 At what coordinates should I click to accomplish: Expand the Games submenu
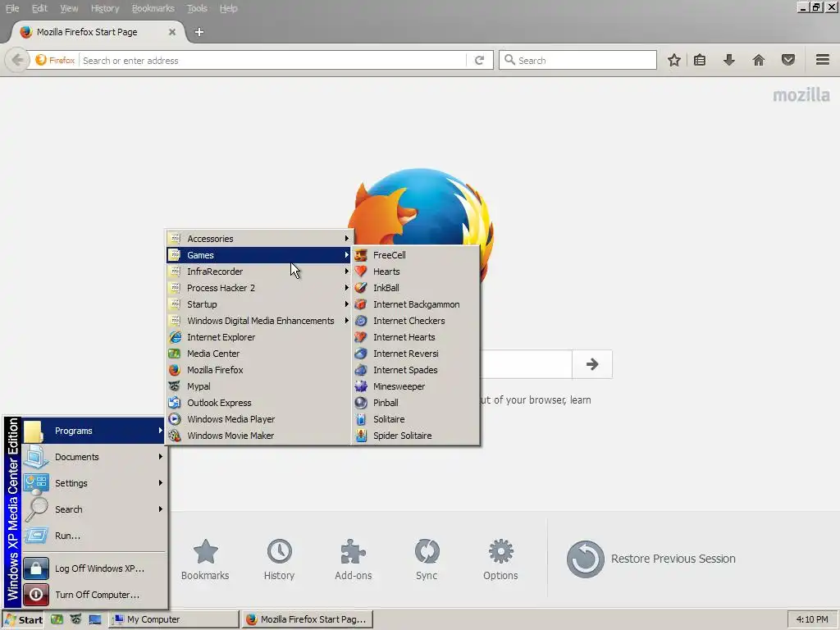pyautogui.click(x=258, y=255)
